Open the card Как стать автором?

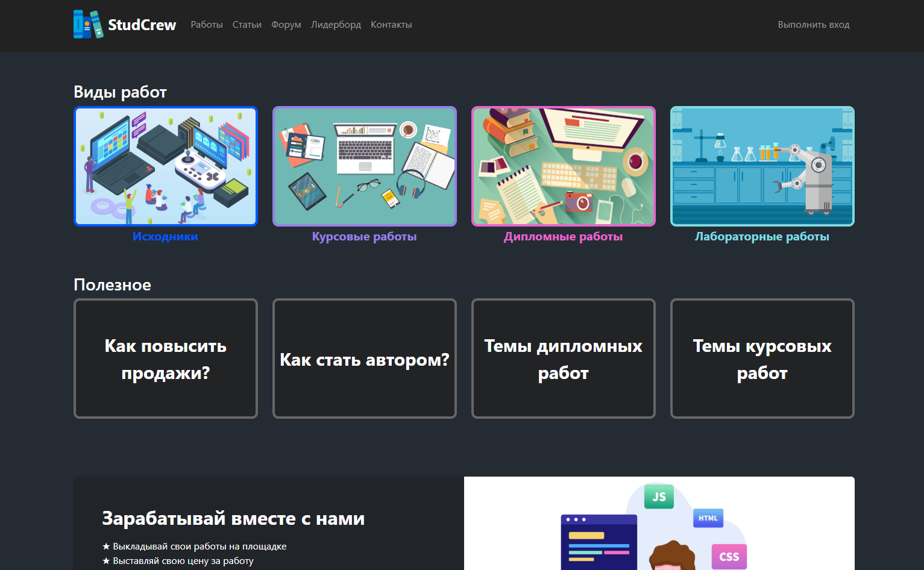point(365,359)
